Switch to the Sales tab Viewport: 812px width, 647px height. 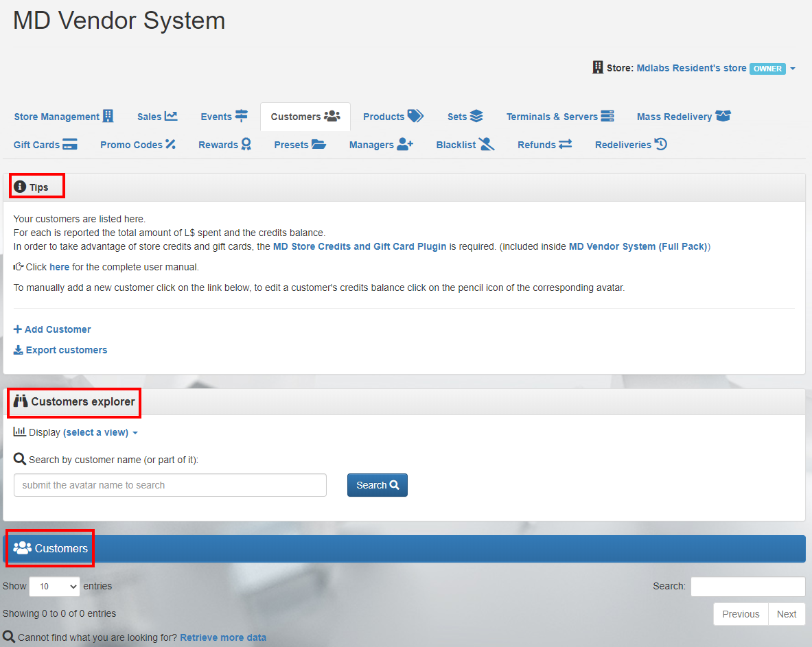tap(157, 117)
